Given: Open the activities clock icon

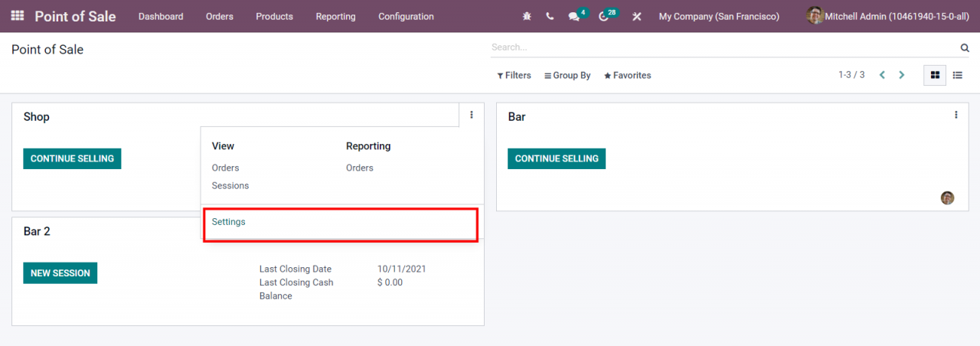Looking at the screenshot, I should coord(604,16).
